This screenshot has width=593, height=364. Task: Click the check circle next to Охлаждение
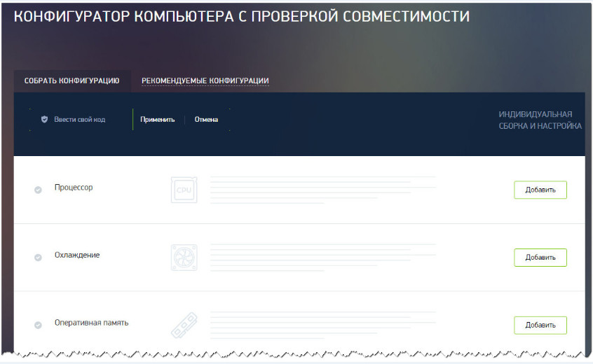pos(38,258)
